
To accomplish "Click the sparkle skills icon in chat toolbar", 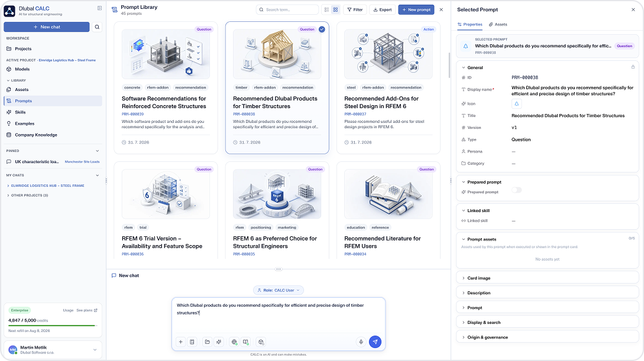I will tap(219, 342).
